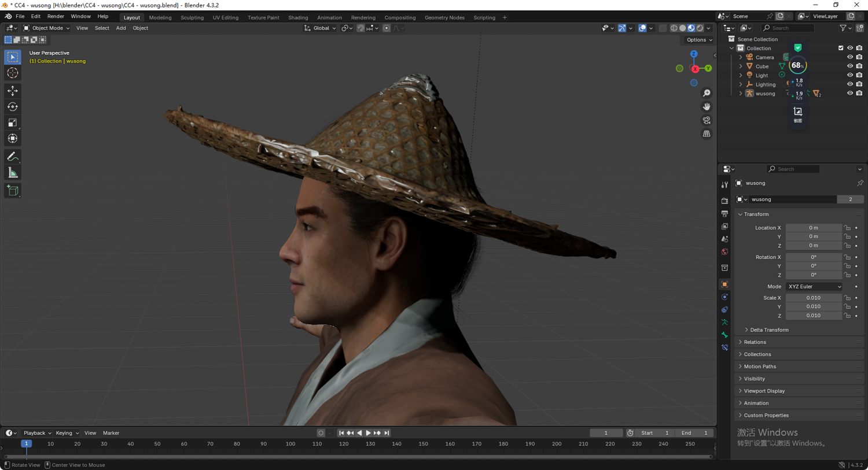868x470 pixels.
Task: Select the Cursor tool in toolbar
Action: (13, 73)
